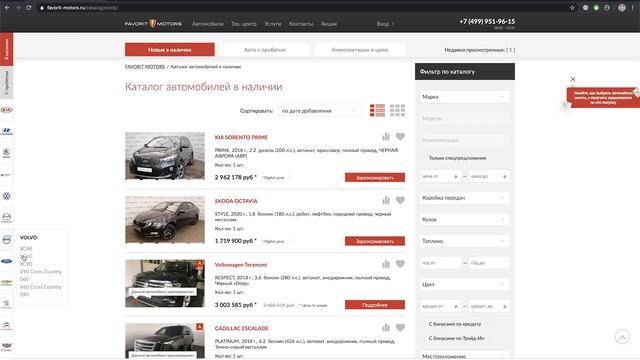Reserve the Skoda Octavia

pyautogui.click(x=375, y=241)
